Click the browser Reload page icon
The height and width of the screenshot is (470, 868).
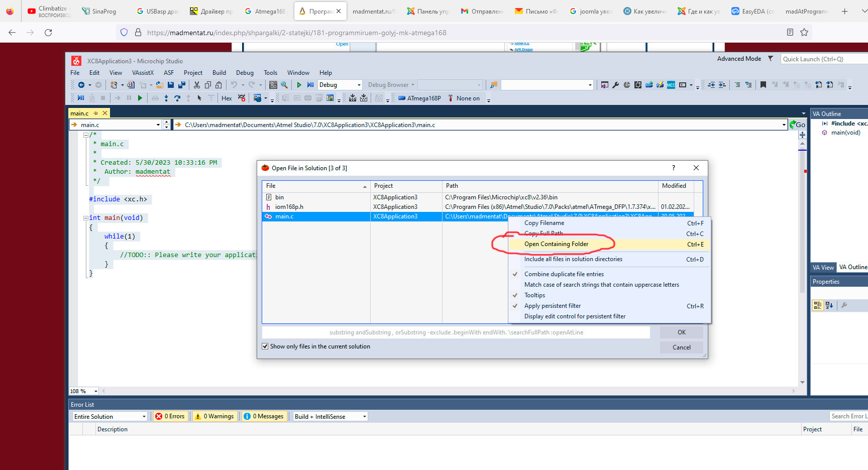(x=48, y=32)
